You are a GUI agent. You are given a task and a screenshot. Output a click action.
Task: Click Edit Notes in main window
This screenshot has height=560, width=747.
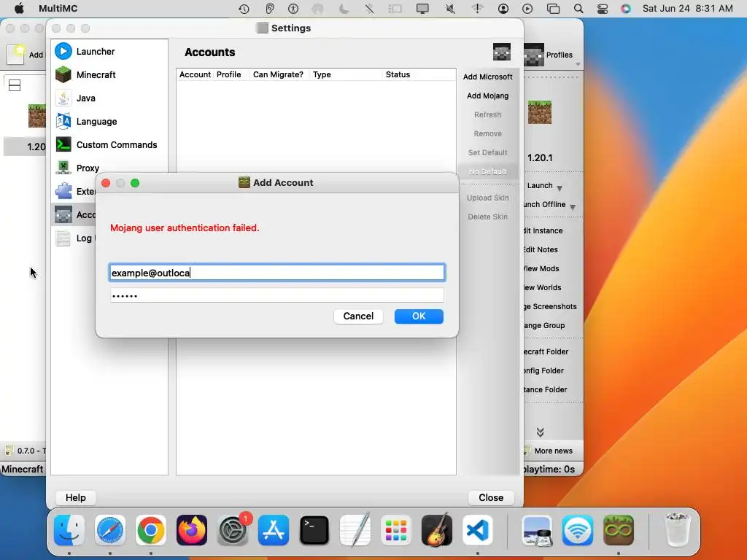[541, 249]
